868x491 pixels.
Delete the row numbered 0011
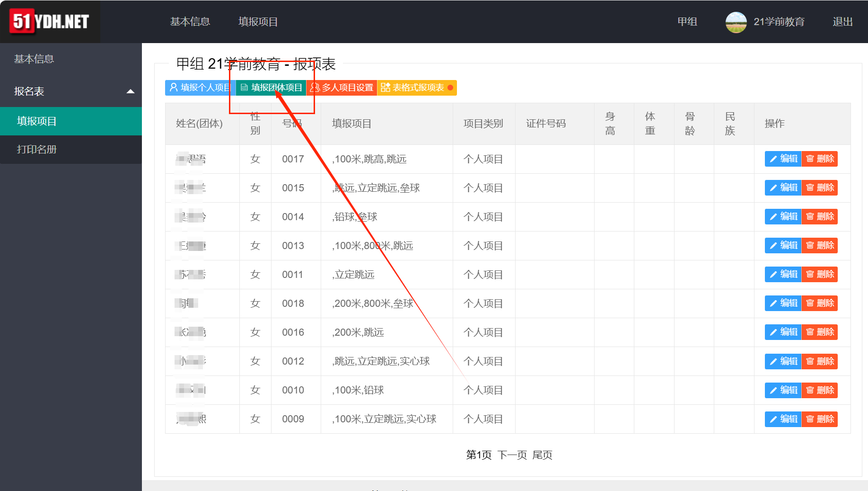(820, 274)
